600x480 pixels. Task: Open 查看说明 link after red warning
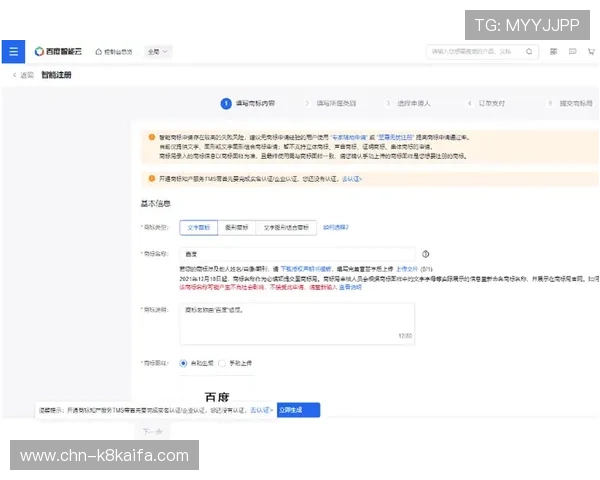350,287
